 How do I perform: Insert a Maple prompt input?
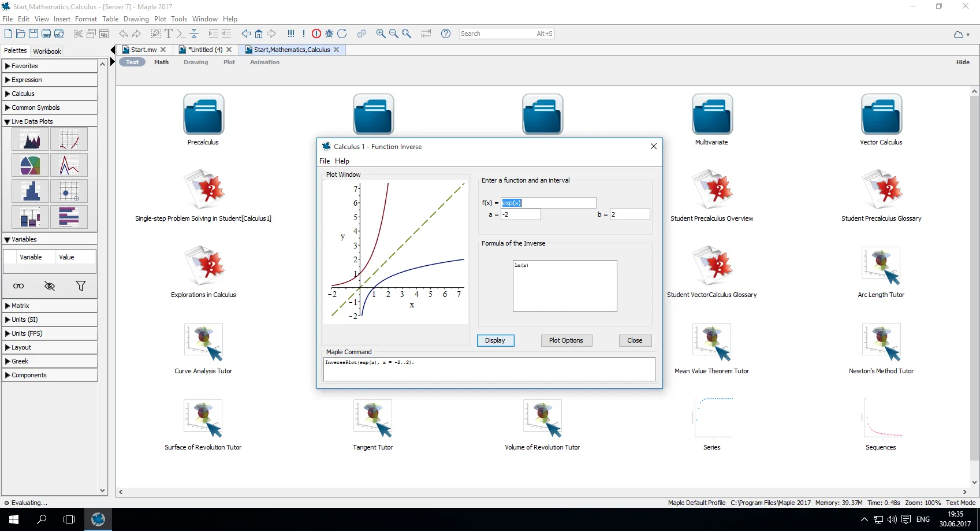click(181, 34)
